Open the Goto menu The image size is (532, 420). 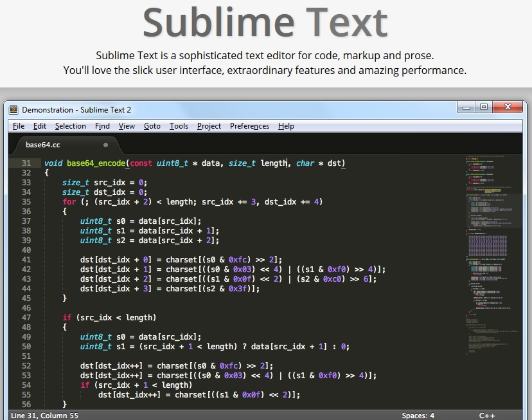(152, 126)
